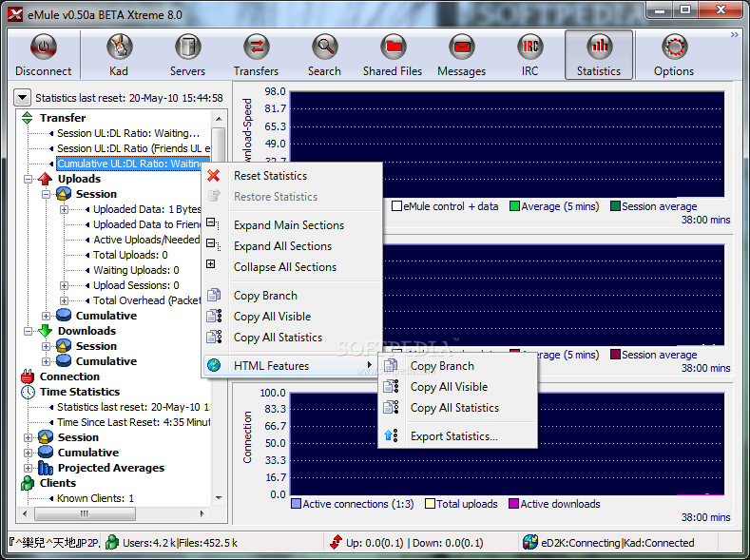750x560 pixels.
Task: Choose Copy Branch in HTML Features submenu
Action: click(x=458, y=366)
